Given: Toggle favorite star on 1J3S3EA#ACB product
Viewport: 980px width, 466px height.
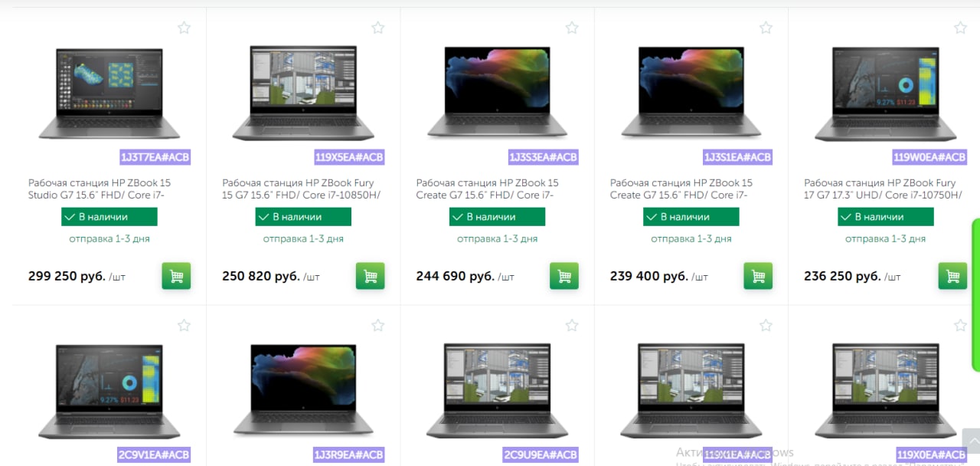Looking at the screenshot, I should [572, 28].
